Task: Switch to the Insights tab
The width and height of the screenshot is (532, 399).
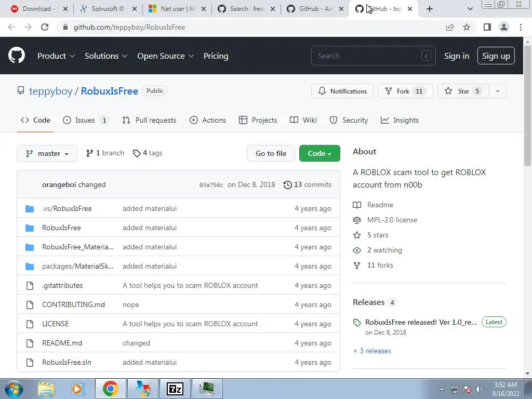Action: pyautogui.click(x=400, y=120)
